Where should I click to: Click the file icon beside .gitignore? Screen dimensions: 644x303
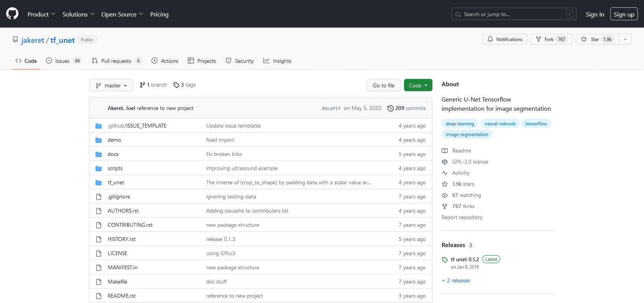pos(99,197)
